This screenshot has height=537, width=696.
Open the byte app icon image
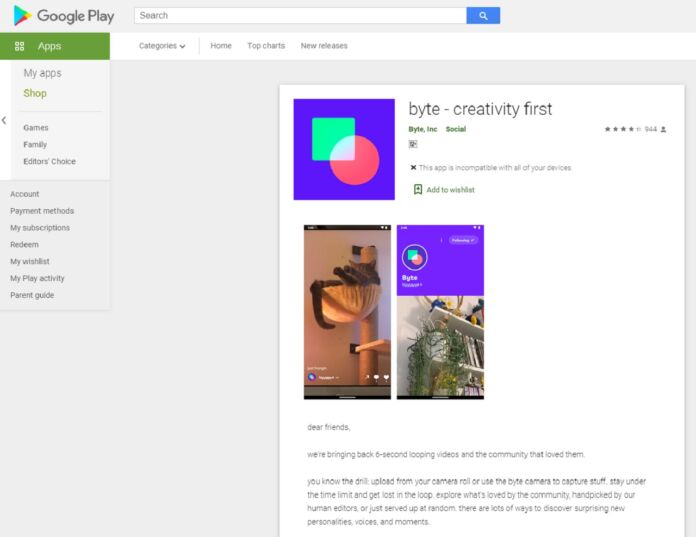[x=344, y=149]
